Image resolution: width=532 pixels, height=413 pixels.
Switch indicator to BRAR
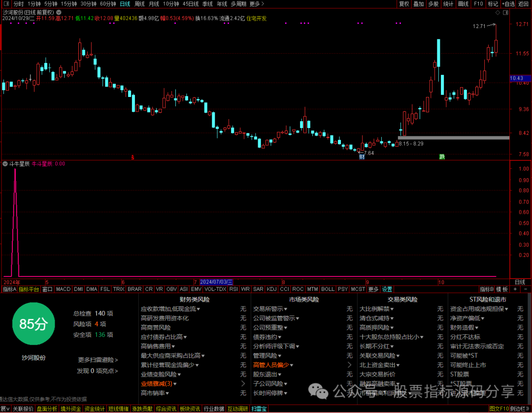pyautogui.click(x=134, y=289)
